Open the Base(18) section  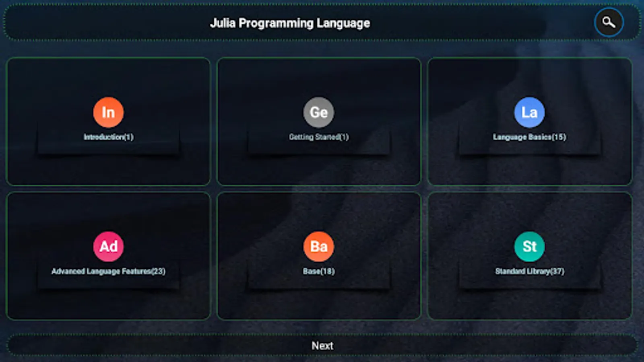point(319,256)
